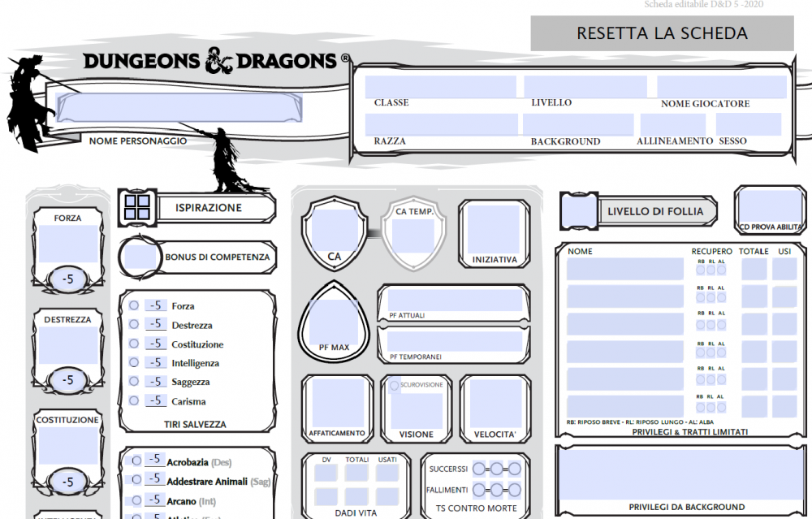Click the PF Temporanei field
Screen dimensions: 812x519
(x=455, y=342)
